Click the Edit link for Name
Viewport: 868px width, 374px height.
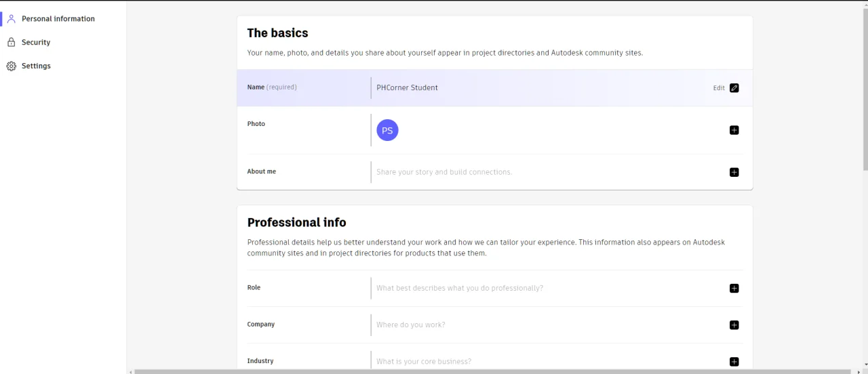click(719, 88)
